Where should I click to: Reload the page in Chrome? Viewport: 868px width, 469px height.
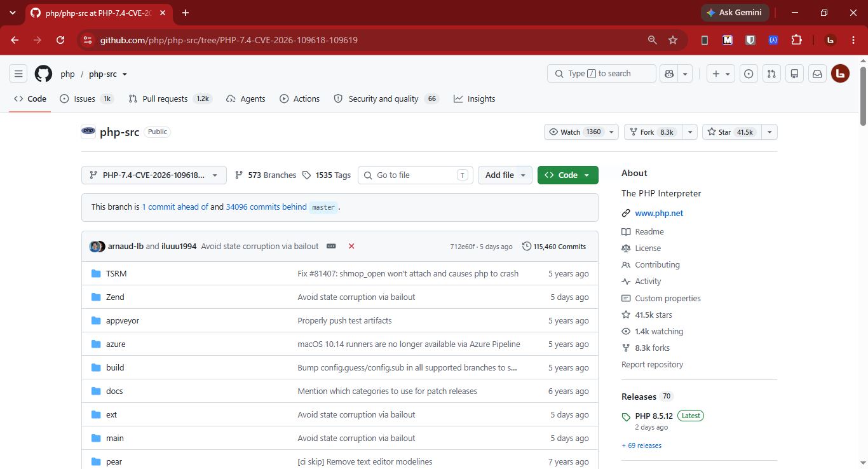coord(60,40)
